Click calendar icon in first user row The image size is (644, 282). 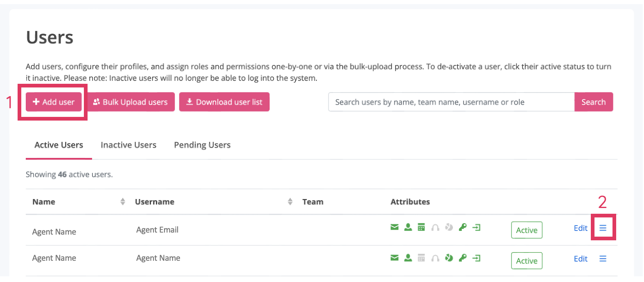[421, 227]
